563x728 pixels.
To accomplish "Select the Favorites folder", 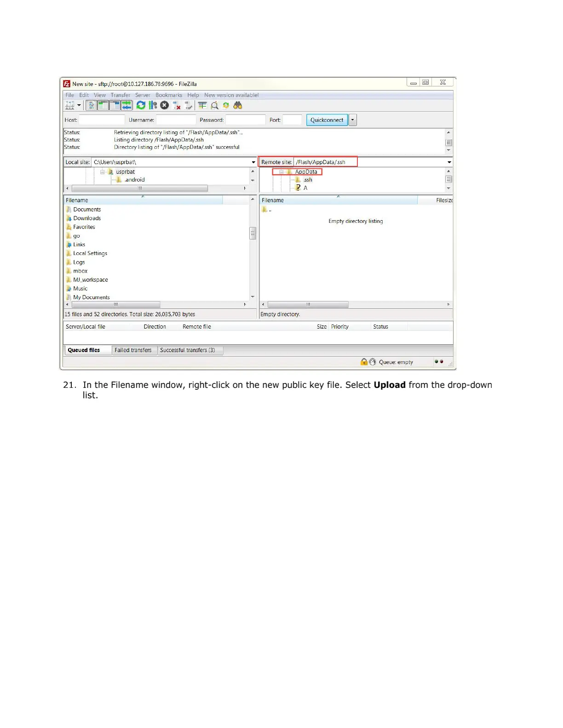I will (x=81, y=227).
